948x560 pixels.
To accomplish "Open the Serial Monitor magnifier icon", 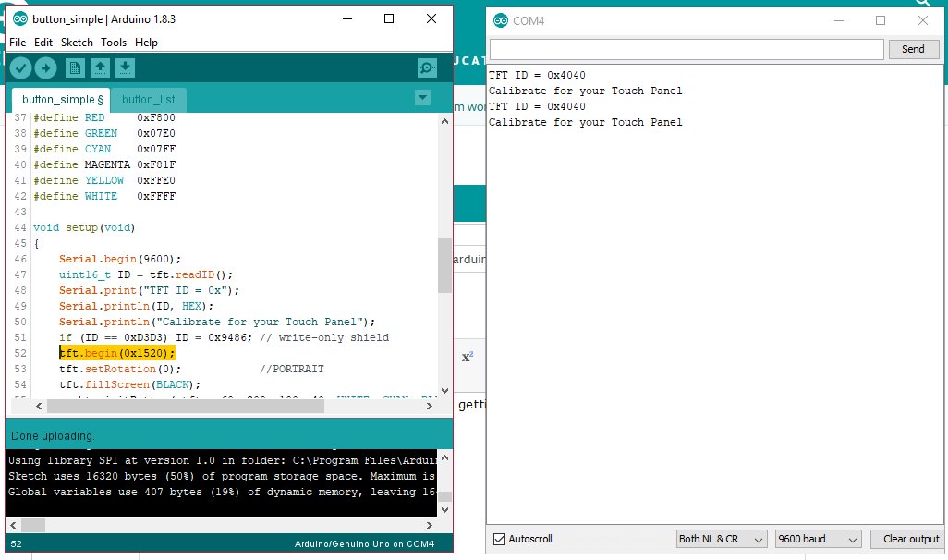I will pos(426,67).
